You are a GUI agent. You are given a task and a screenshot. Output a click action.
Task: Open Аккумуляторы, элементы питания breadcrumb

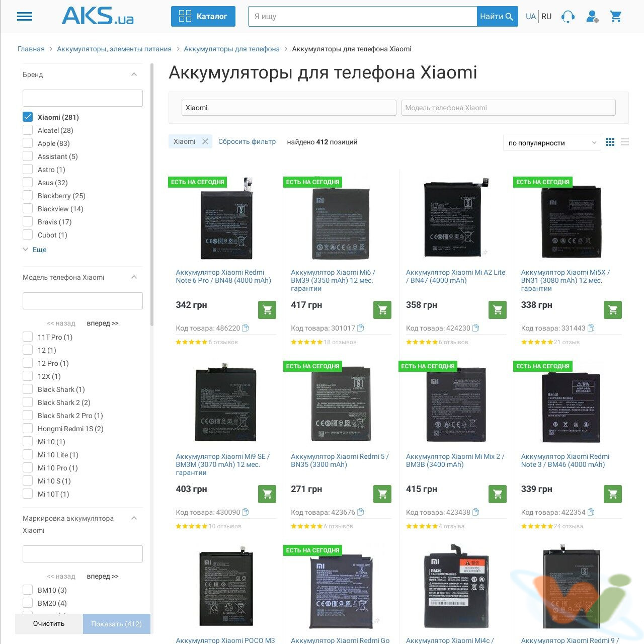pos(114,49)
